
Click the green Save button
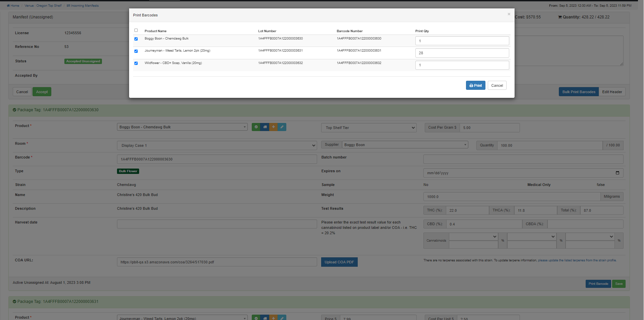click(x=619, y=284)
